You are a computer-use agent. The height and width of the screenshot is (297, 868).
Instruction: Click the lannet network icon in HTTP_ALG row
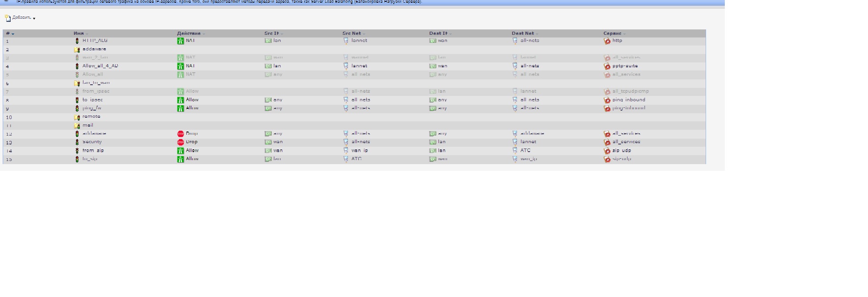coord(346,41)
